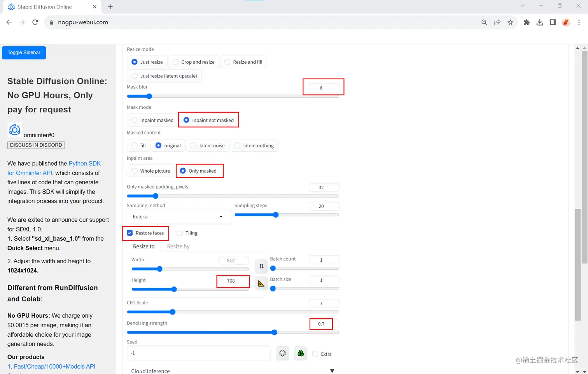Select Just resize (latent upscale)
The image size is (588, 374).
164,76
